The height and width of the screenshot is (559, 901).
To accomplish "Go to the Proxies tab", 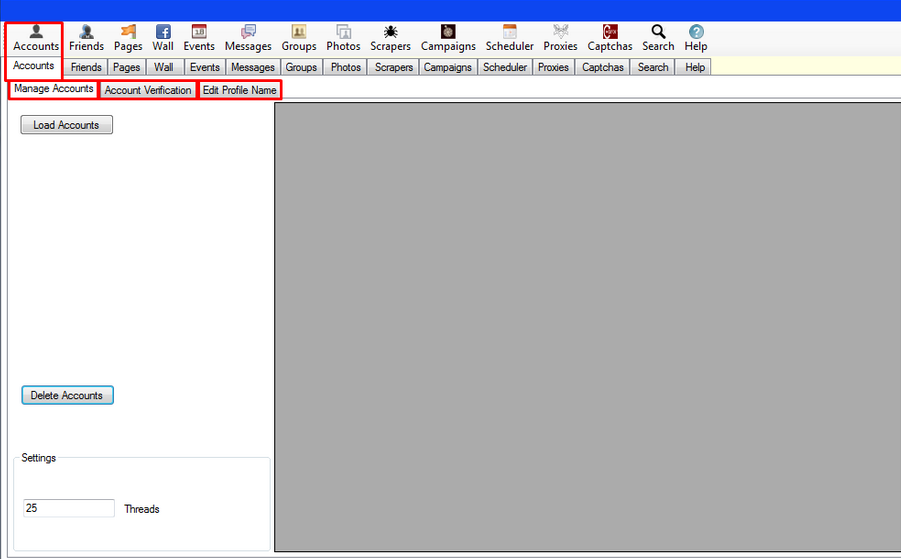I will click(553, 67).
